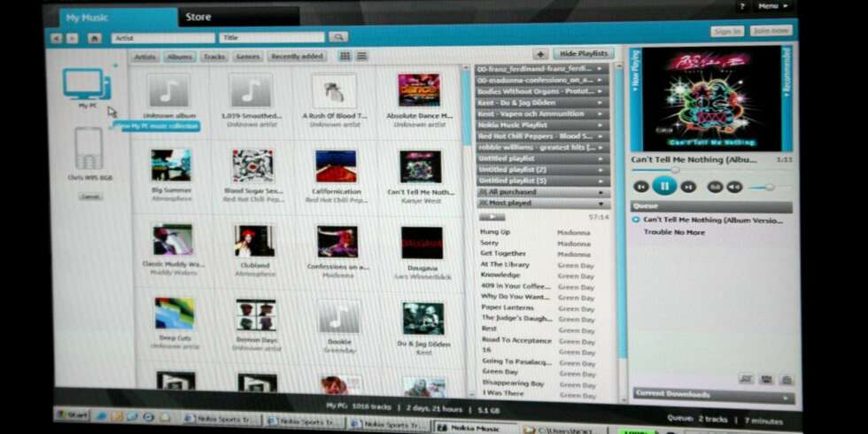Open the Unknown album cover
The width and height of the screenshot is (868, 434).
click(x=168, y=90)
